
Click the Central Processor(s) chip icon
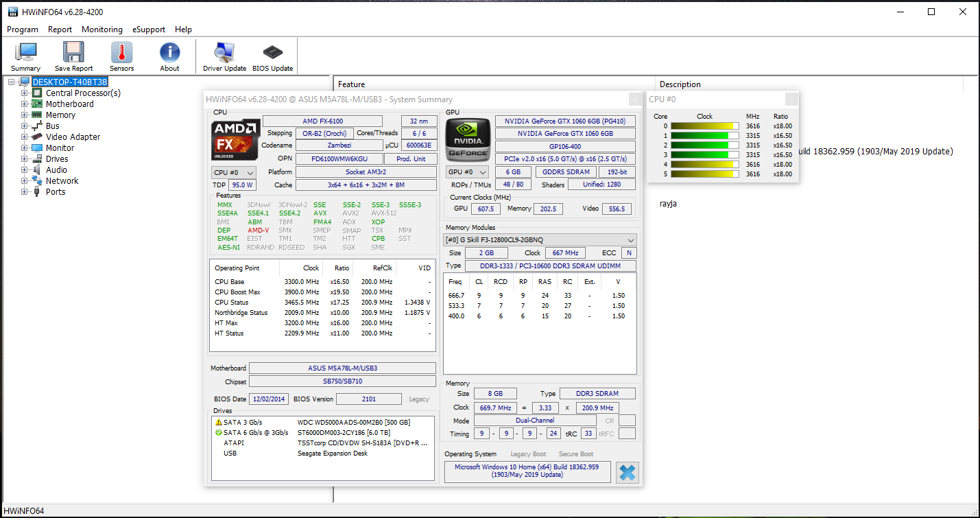tap(37, 93)
